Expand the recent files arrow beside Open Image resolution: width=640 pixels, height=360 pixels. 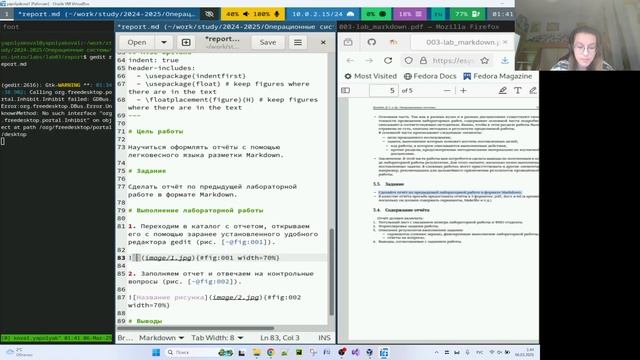pos(164,42)
